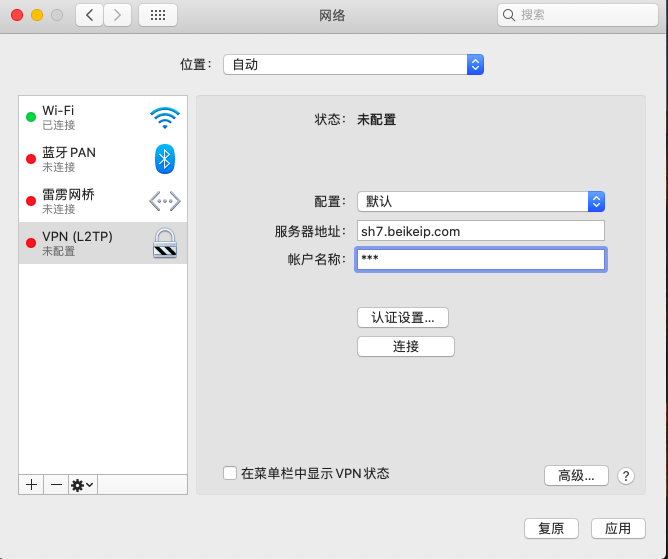Image resolution: width=668 pixels, height=559 pixels.
Task: Open the 位置 location dropdown
Action: click(x=353, y=64)
